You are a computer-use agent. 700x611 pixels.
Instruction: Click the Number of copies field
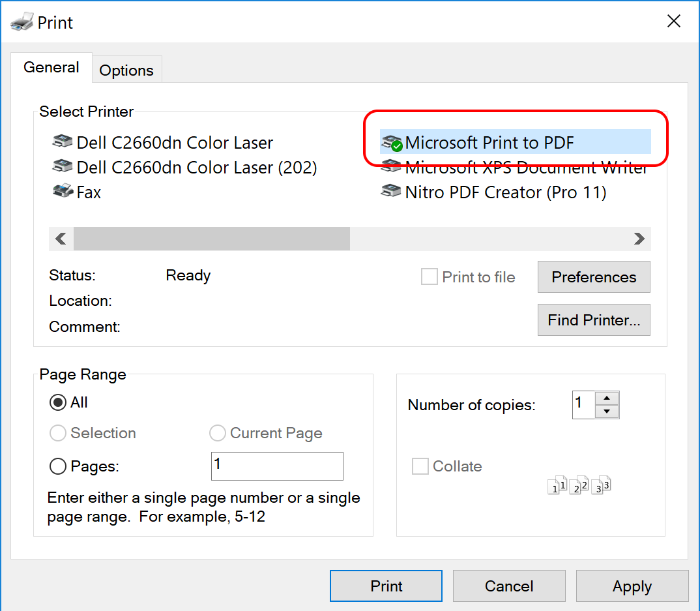coord(584,405)
